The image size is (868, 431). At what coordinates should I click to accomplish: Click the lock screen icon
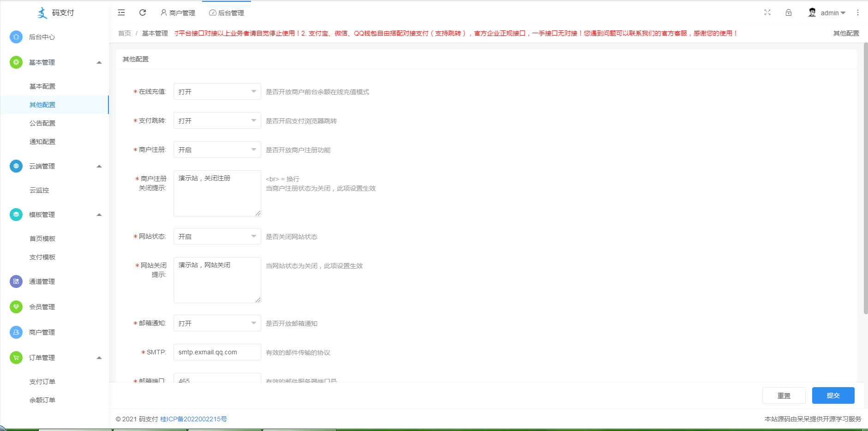(789, 13)
